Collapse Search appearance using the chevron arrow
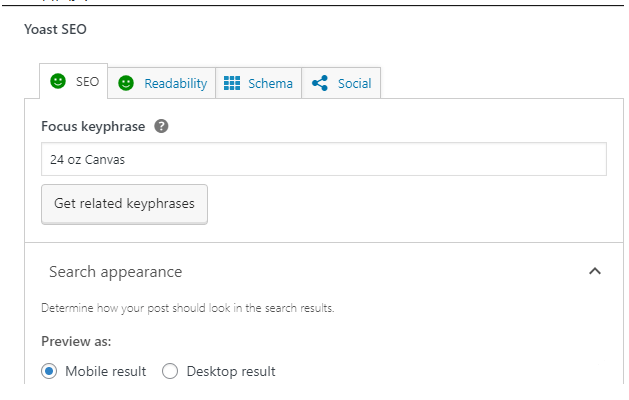 click(595, 271)
